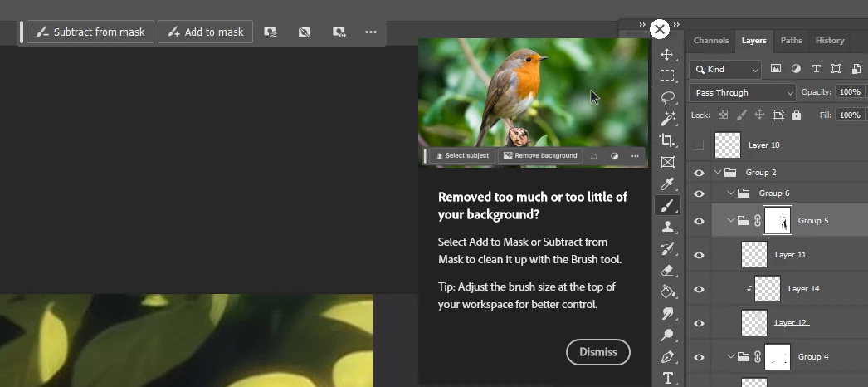Image resolution: width=868 pixels, height=387 pixels.
Task: Hide Layer 14 visibility
Action: pyautogui.click(x=700, y=289)
